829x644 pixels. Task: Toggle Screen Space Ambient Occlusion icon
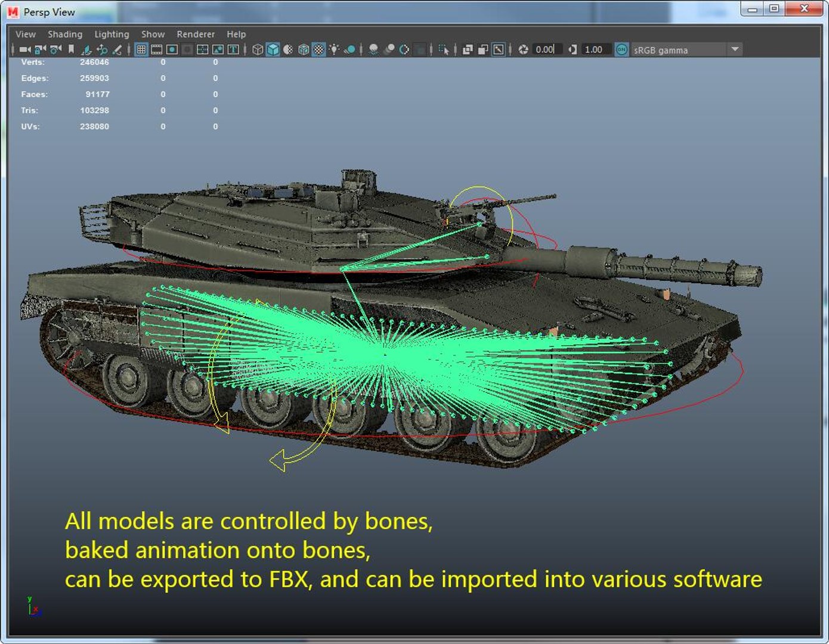[x=374, y=49]
